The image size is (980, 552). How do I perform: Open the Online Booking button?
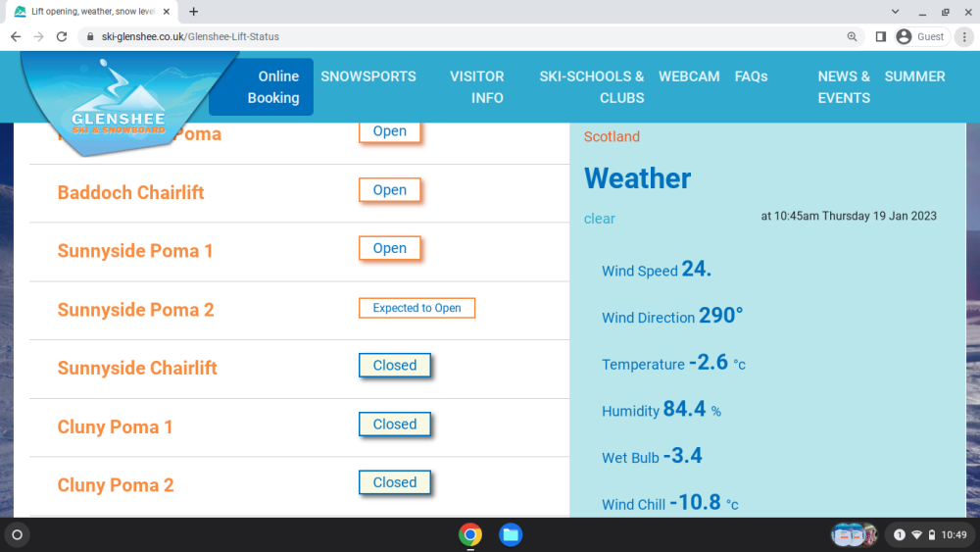[262, 87]
